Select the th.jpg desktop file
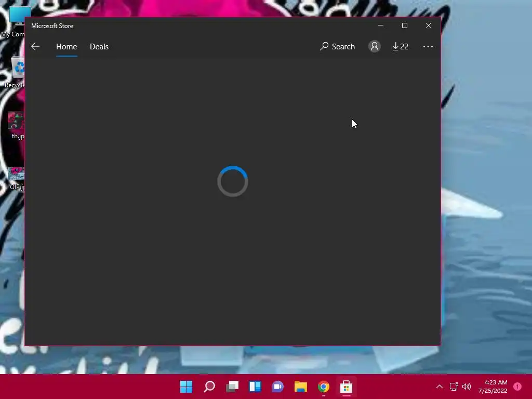 [16, 126]
